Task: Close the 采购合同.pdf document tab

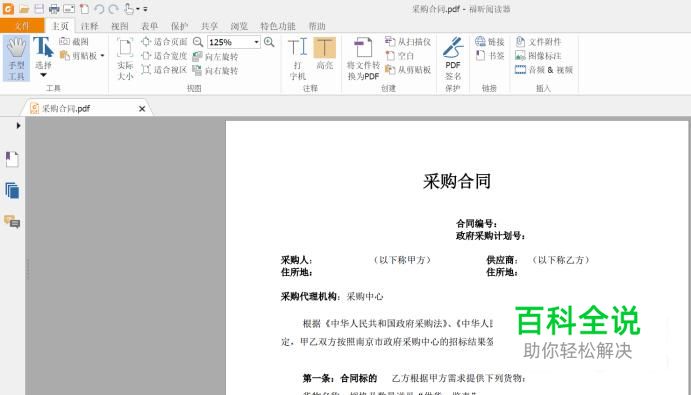Action: (142, 108)
